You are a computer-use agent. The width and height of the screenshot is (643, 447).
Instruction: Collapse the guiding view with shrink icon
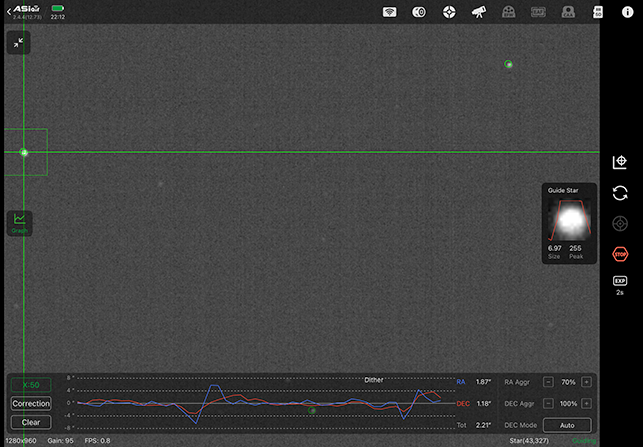(x=18, y=42)
